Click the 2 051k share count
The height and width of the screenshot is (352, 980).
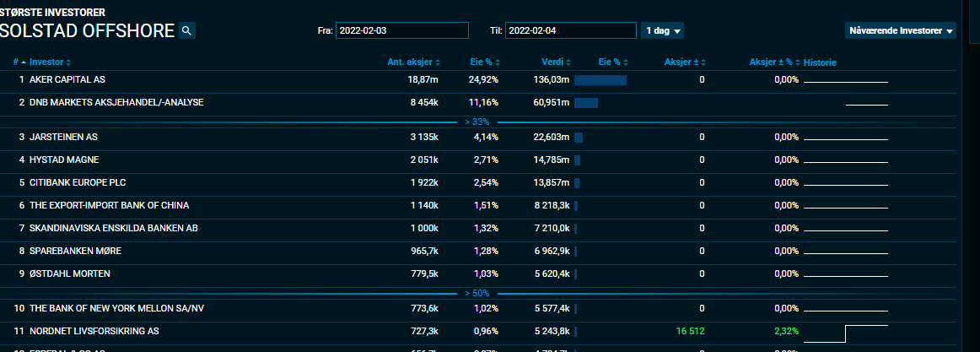(424, 160)
